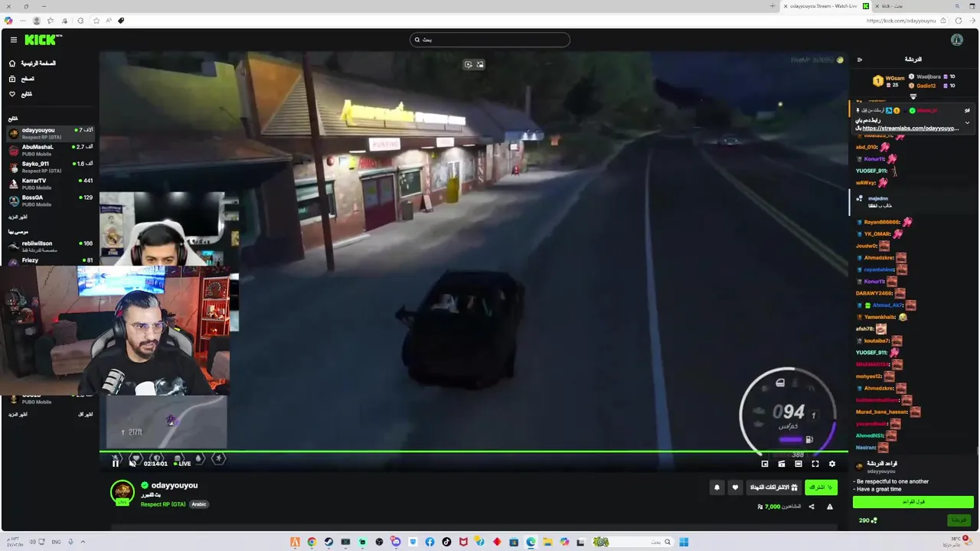
Task: Follow the channel with the heart button
Action: [735, 487]
